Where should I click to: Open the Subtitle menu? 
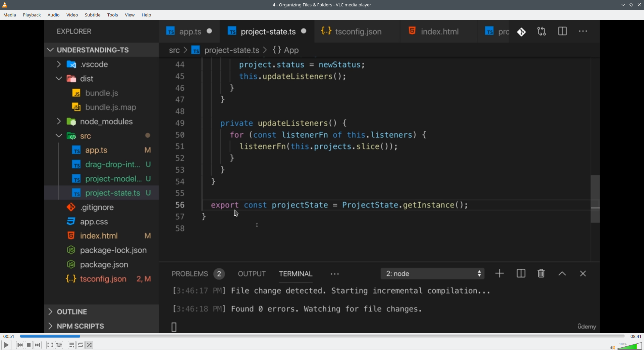93,15
